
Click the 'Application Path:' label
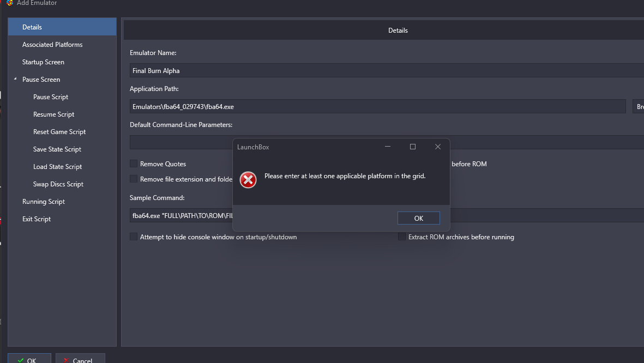pyautogui.click(x=154, y=89)
